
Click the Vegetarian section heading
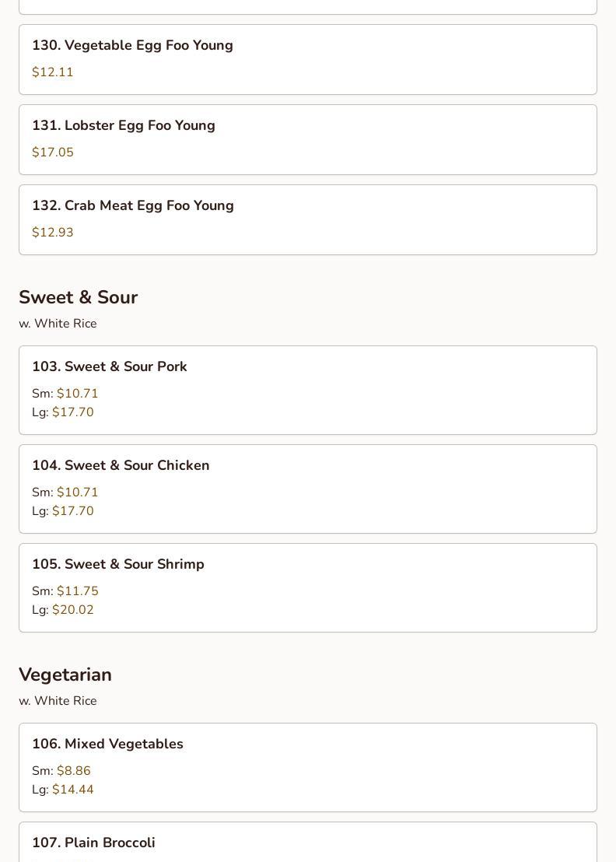(x=65, y=675)
